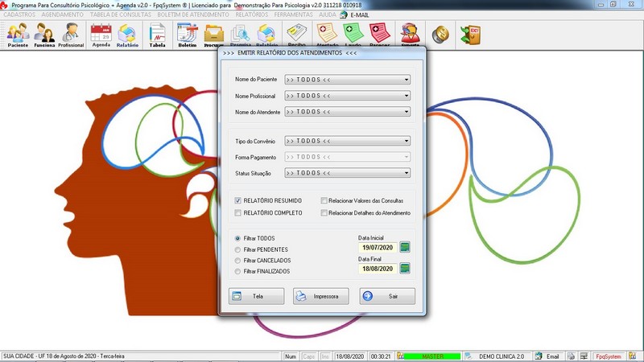Enable Relacionar Detalhes do Atendimento
644x362 pixels.
point(324,212)
